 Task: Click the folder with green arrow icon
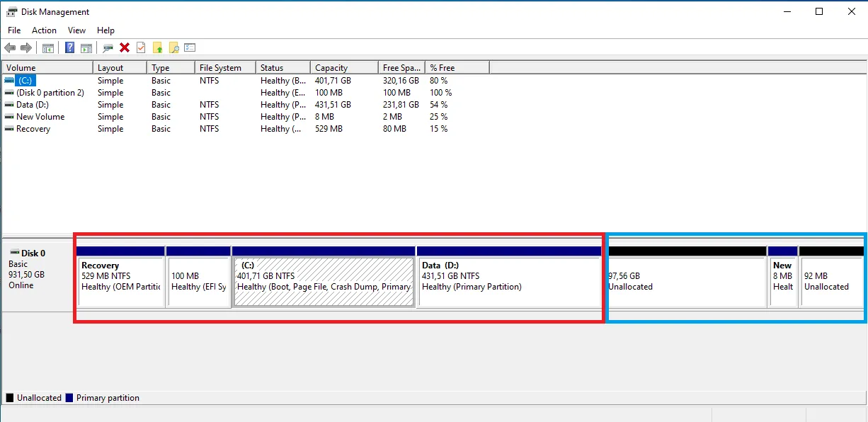[157, 48]
